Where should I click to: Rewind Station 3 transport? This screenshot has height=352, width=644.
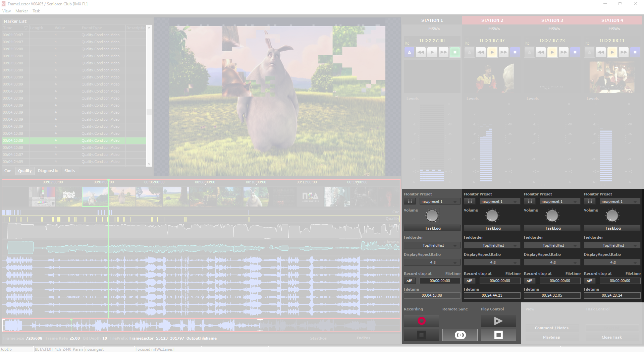pyautogui.click(x=541, y=52)
